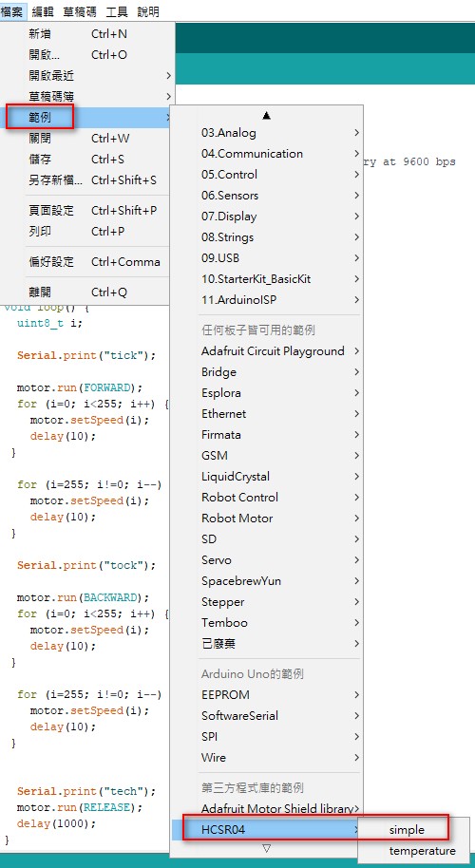
Task: Click 離開 (Quit) in the file menu
Action: click(x=87, y=292)
